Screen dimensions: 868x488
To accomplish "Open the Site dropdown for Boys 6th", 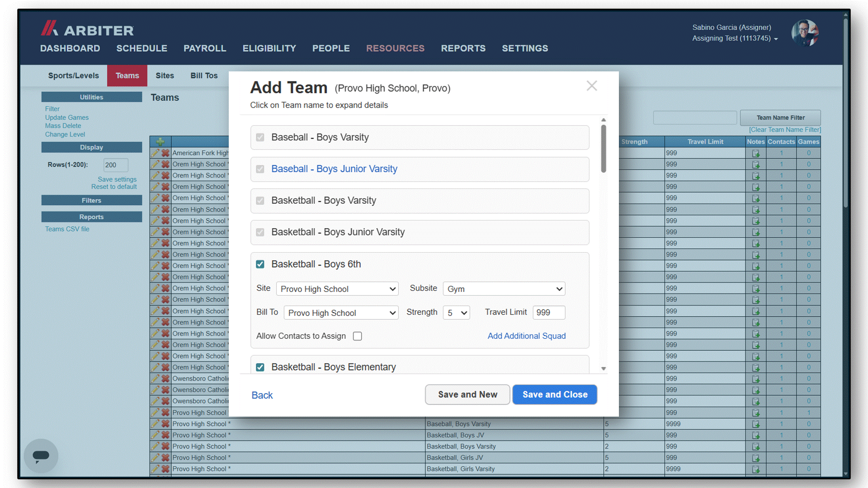I will tap(337, 289).
